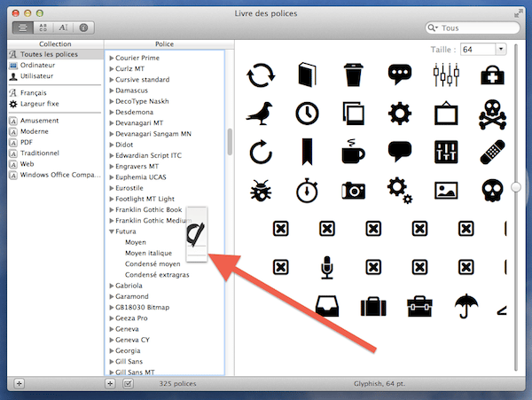
Task: Click the search magnifier icon
Action: click(x=432, y=27)
